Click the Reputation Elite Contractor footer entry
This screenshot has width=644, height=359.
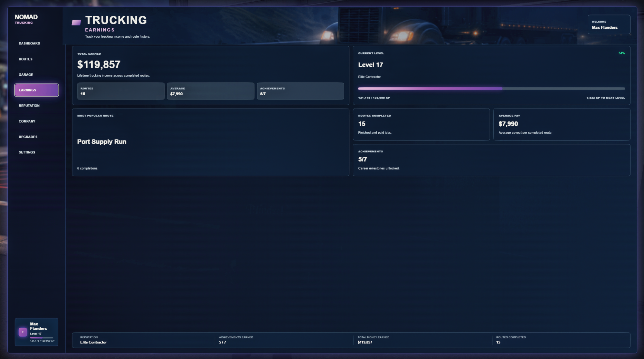[x=93, y=340]
